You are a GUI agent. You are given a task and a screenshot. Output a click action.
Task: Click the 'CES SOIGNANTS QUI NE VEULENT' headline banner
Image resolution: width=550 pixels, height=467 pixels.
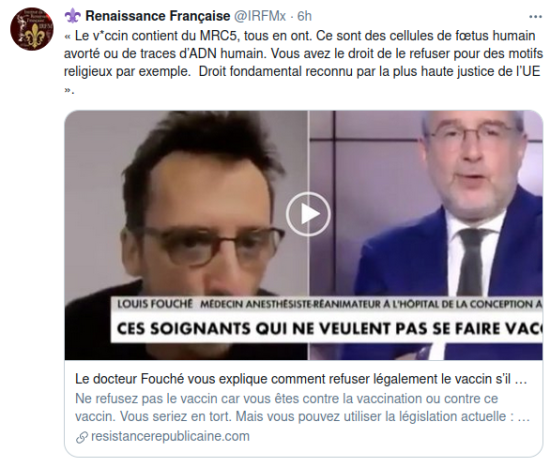(327, 328)
